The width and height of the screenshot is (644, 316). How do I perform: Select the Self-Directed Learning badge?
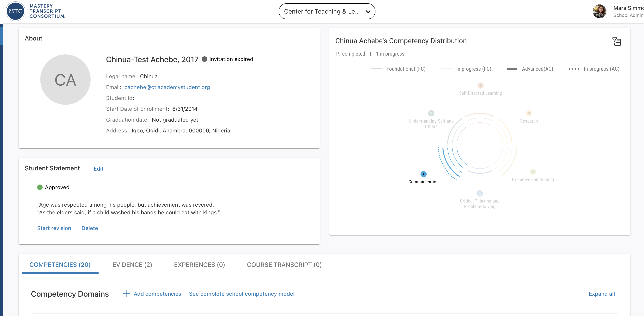[x=480, y=86]
